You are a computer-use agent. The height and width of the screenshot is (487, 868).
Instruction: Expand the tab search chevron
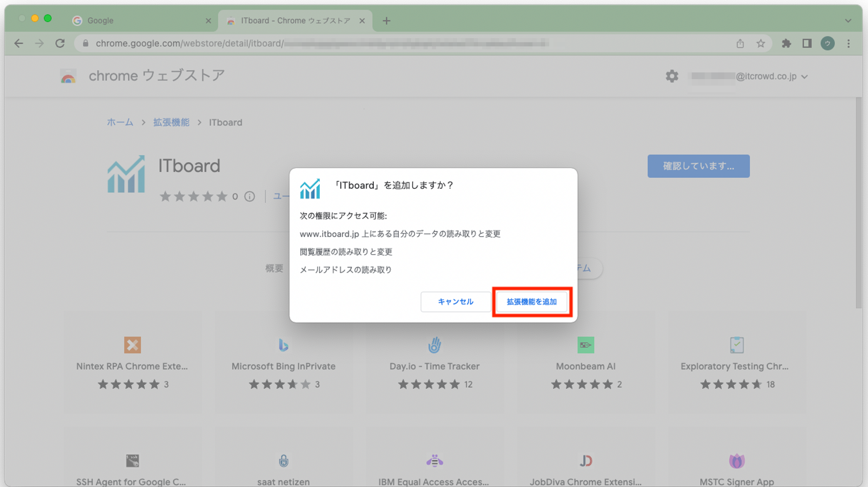click(x=848, y=20)
